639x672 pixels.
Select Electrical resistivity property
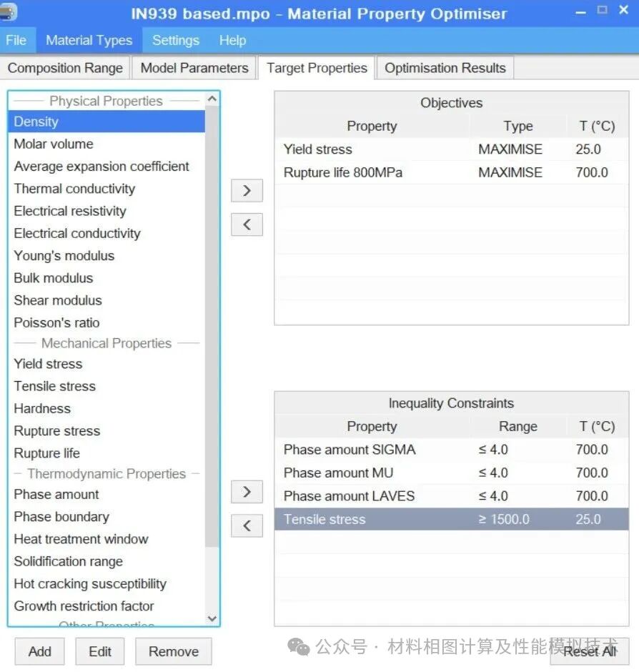pos(106,211)
